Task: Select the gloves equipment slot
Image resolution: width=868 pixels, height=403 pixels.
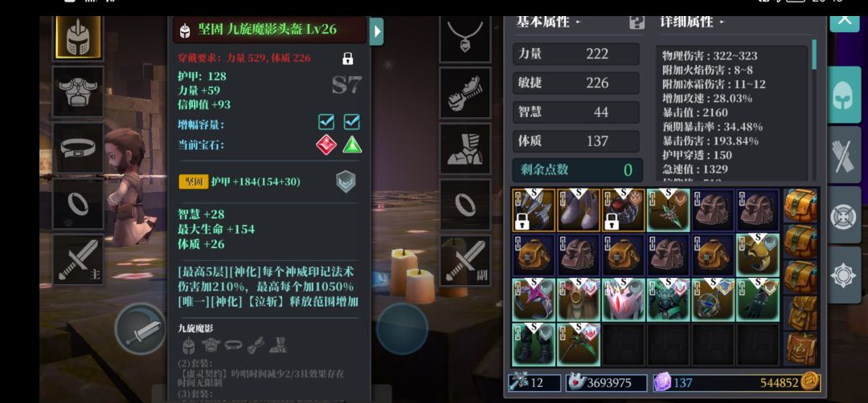Action: [x=465, y=93]
